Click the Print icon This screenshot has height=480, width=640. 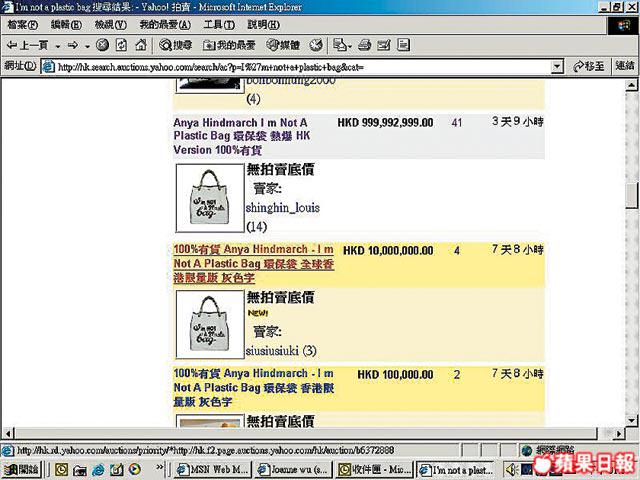[x=364, y=45]
